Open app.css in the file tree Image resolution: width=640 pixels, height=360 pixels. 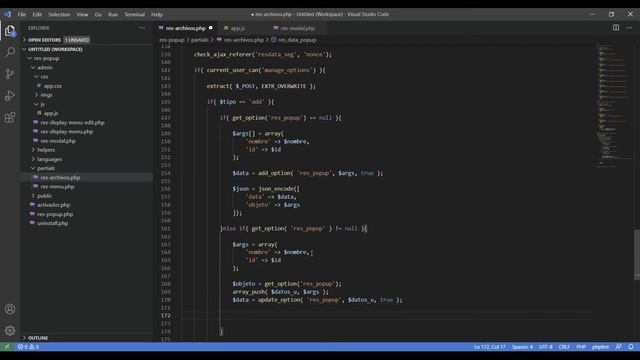coord(53,86)
